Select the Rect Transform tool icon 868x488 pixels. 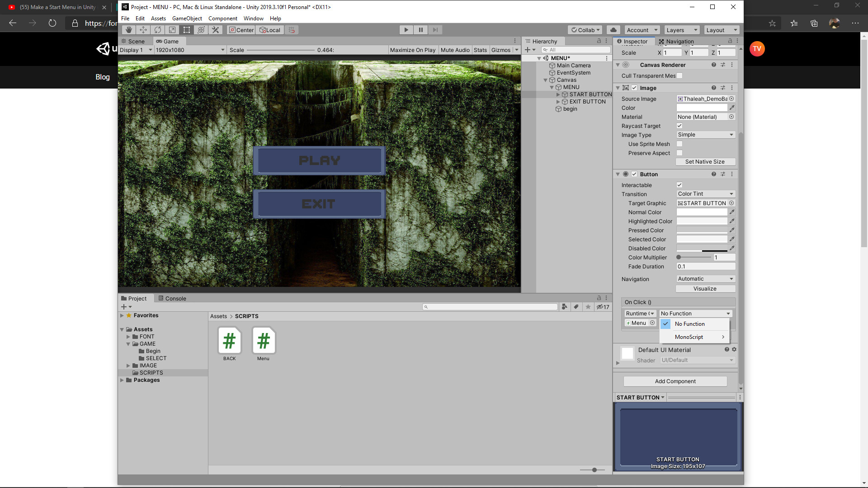tap(187, 30)
